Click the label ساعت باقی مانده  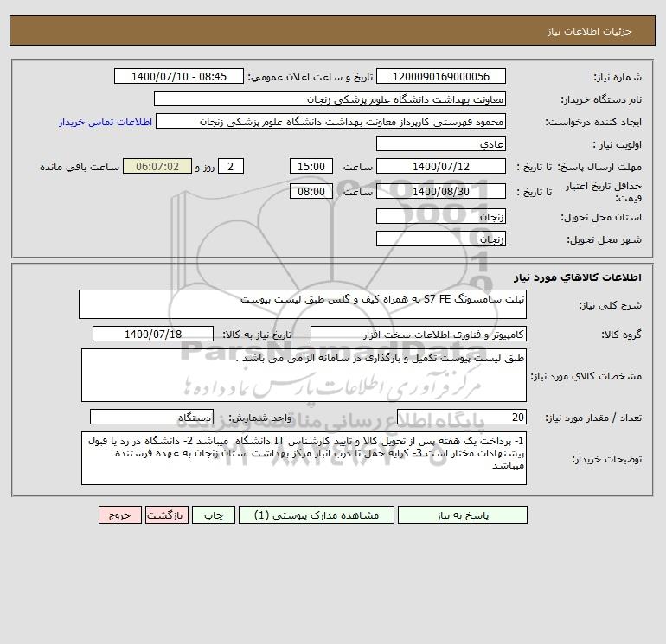coord(80,167)
